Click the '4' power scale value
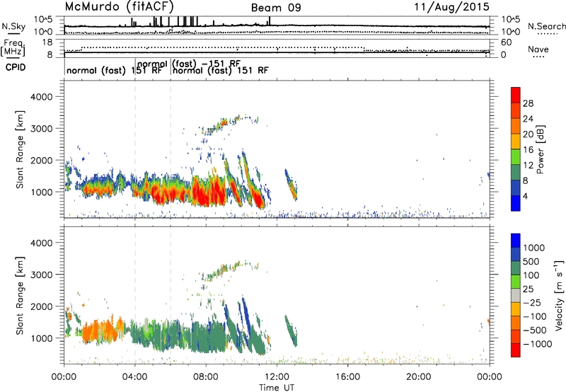The width and height of the screenshot is (566, 392). [526, 196]
